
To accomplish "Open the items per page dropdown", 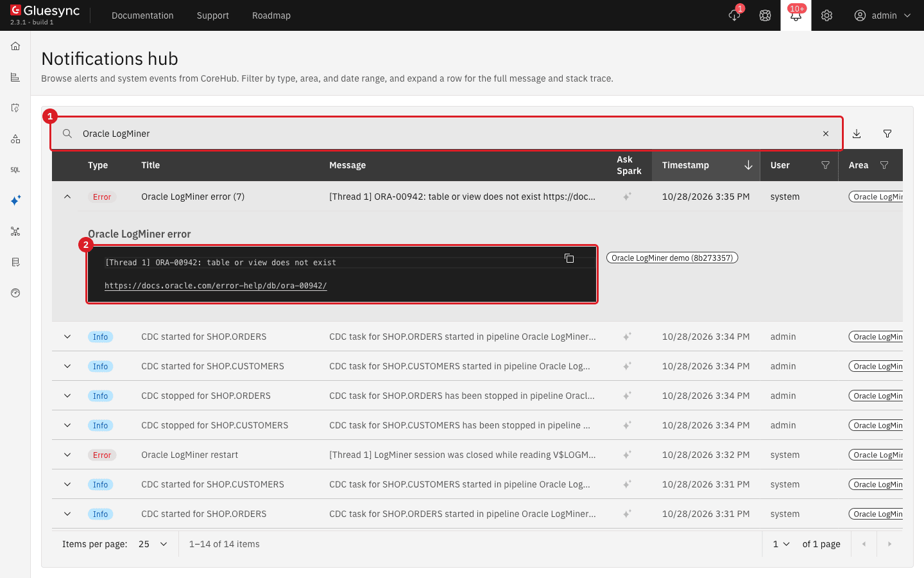I will tap(153, 544).
